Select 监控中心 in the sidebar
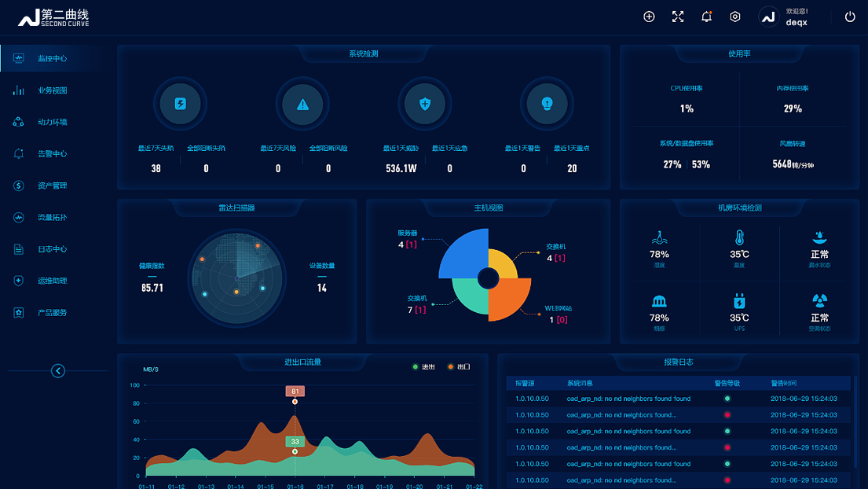 52,58
